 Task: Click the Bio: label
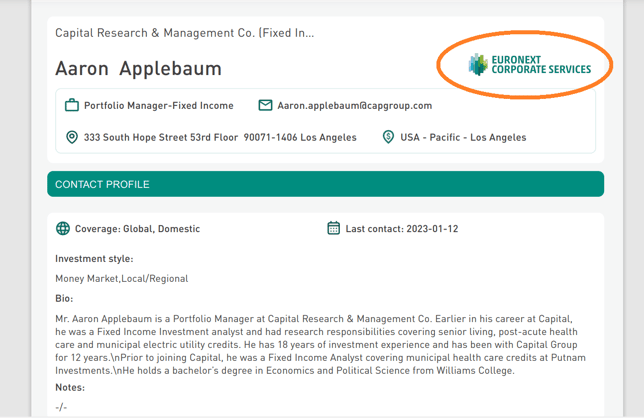[64, 299]
